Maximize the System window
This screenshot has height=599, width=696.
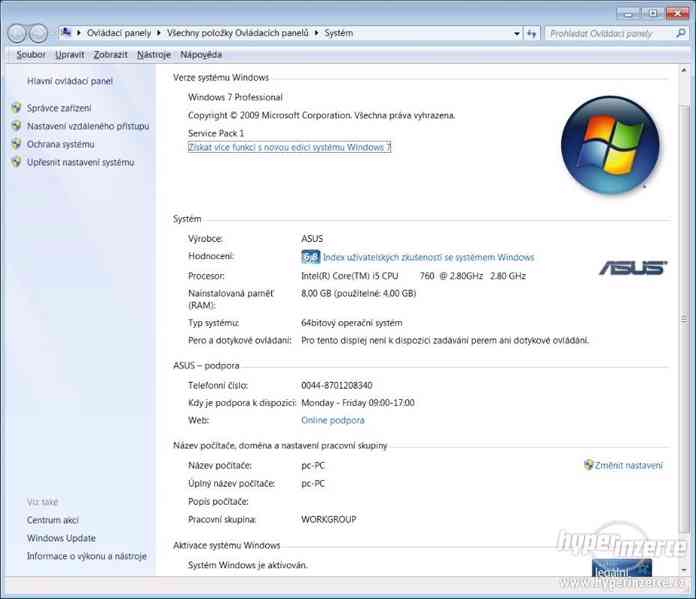652,14
